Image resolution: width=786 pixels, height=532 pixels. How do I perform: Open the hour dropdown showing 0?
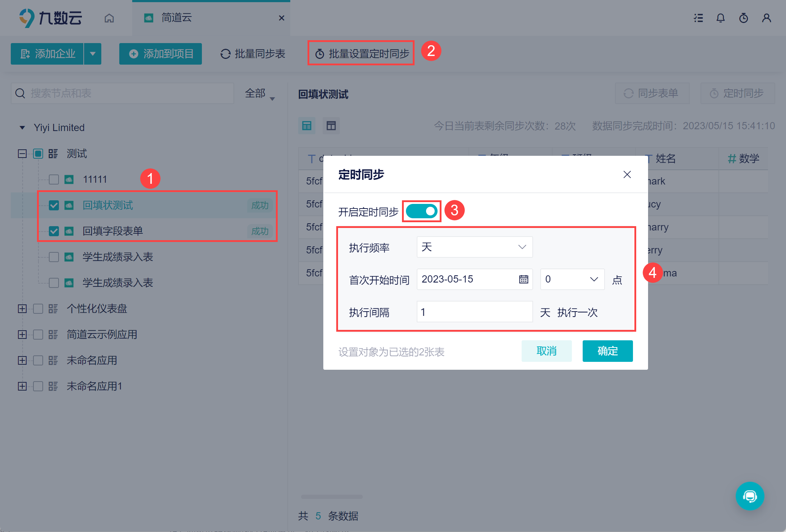click(x=572, y=279)
